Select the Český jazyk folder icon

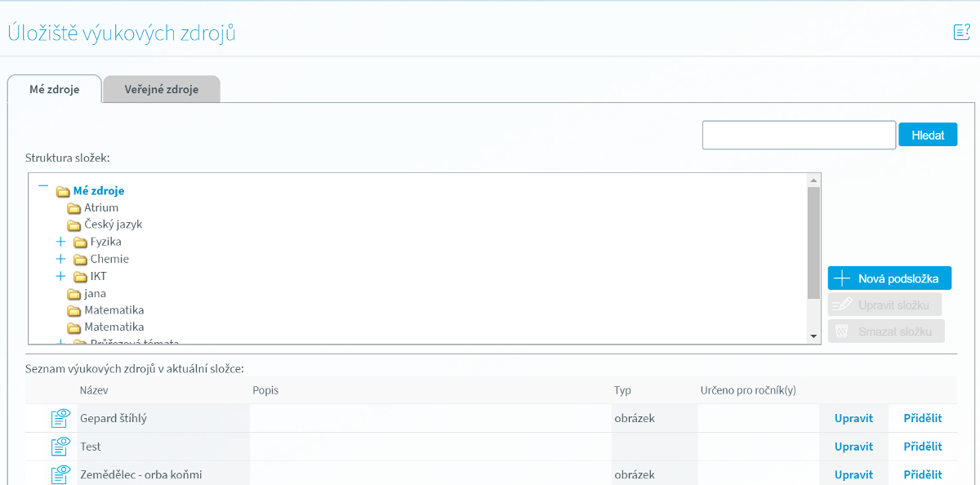pyautogui.click(x=74, y=225)
